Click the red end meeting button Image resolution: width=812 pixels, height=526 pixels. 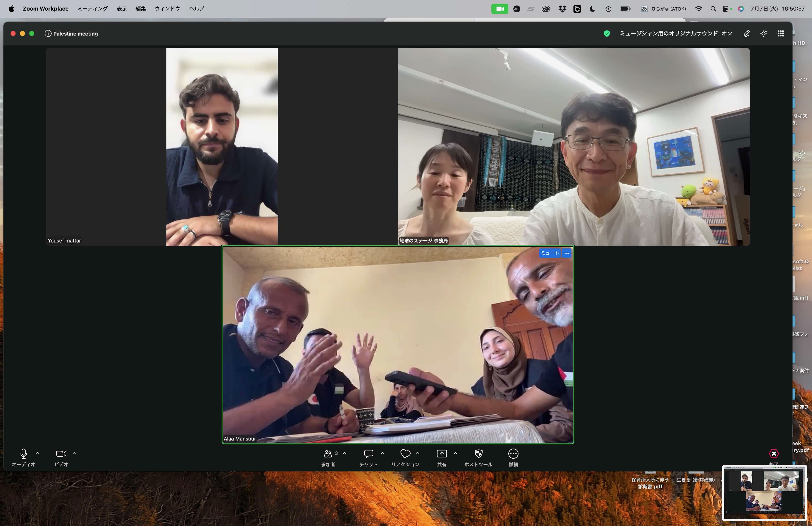pos(774,454)
